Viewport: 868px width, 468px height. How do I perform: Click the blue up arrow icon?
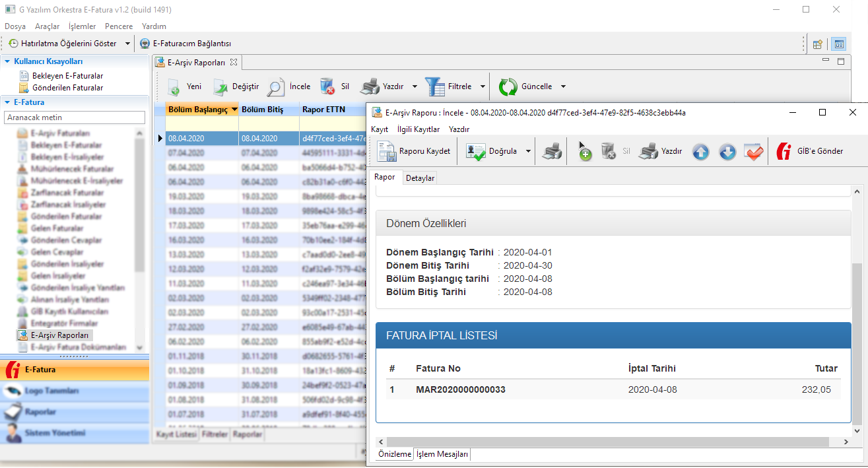click(x=700, y=152)
